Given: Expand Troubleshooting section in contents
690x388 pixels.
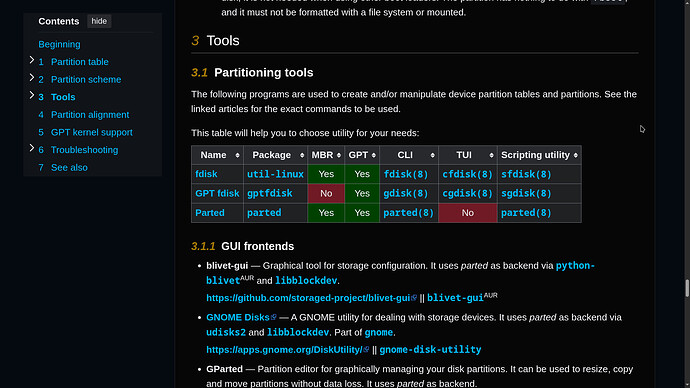Looking at the screenshot, I should pyautogui.click(x=32, y=148).
